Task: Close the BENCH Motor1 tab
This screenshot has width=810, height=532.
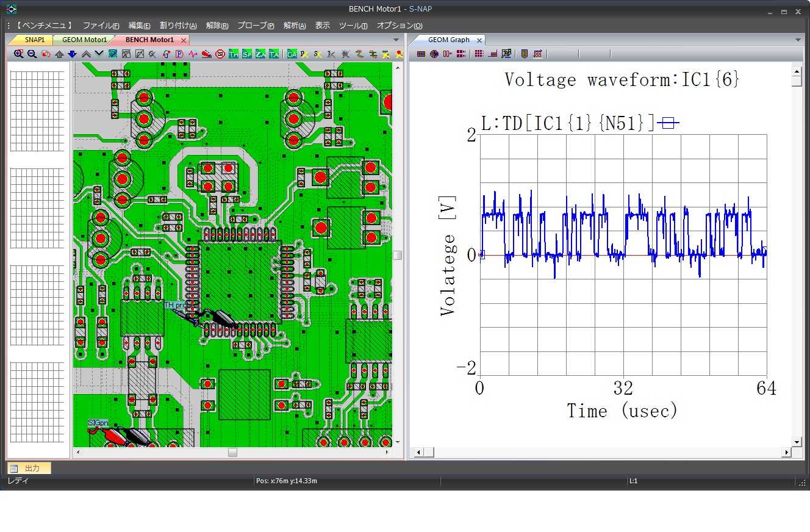Action: [183, 40]
